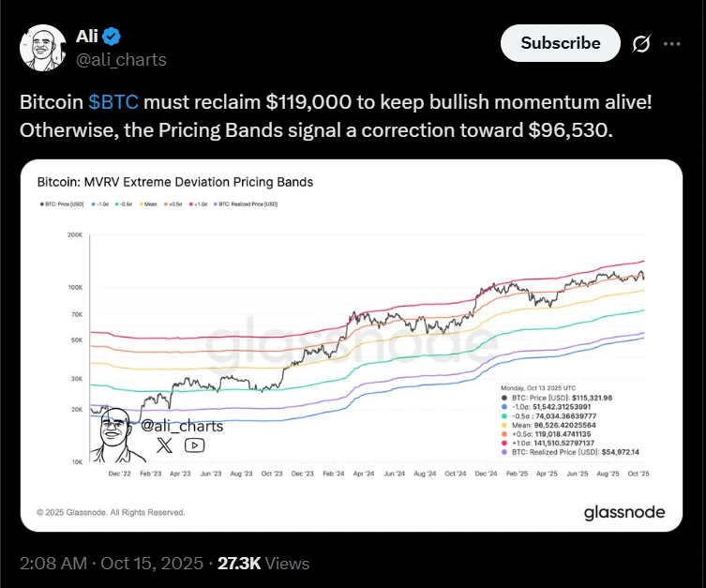Click the Subscribe button
This screenshot has width=706, height=588.
(560, 43)
